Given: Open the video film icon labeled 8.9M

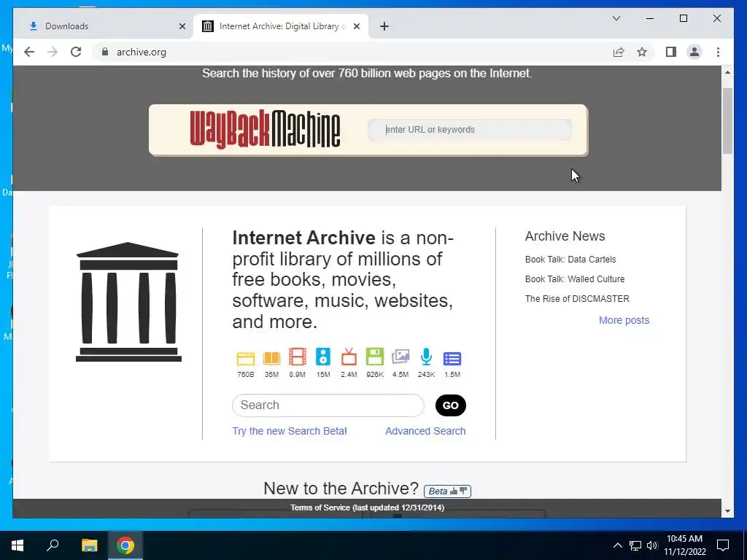Looking at the screenshot, I should [x=298, y=357].
